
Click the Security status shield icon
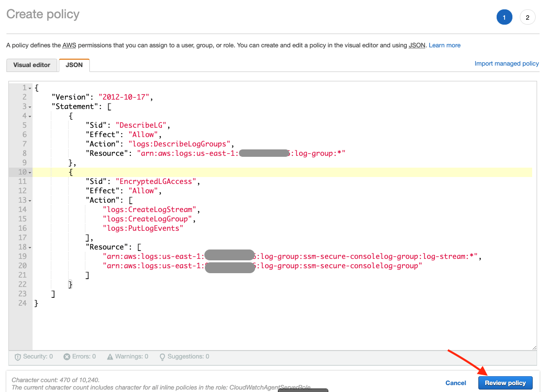click(x=18, y=356)
